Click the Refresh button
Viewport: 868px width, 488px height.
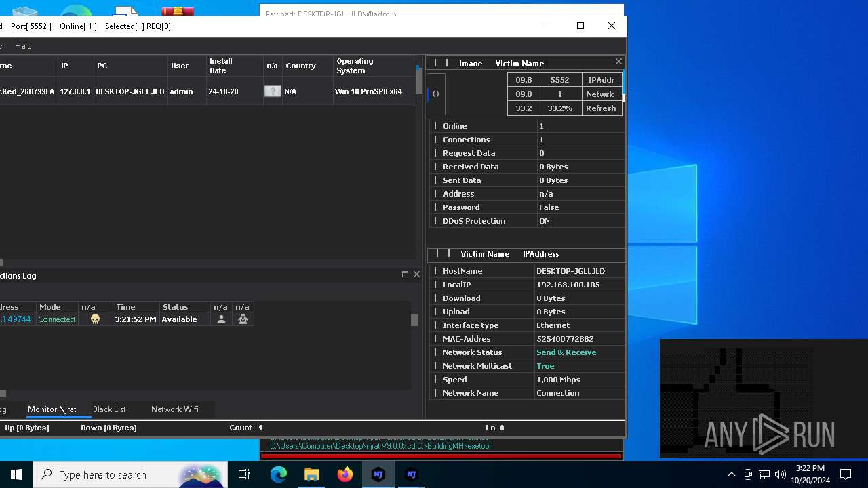601,108
